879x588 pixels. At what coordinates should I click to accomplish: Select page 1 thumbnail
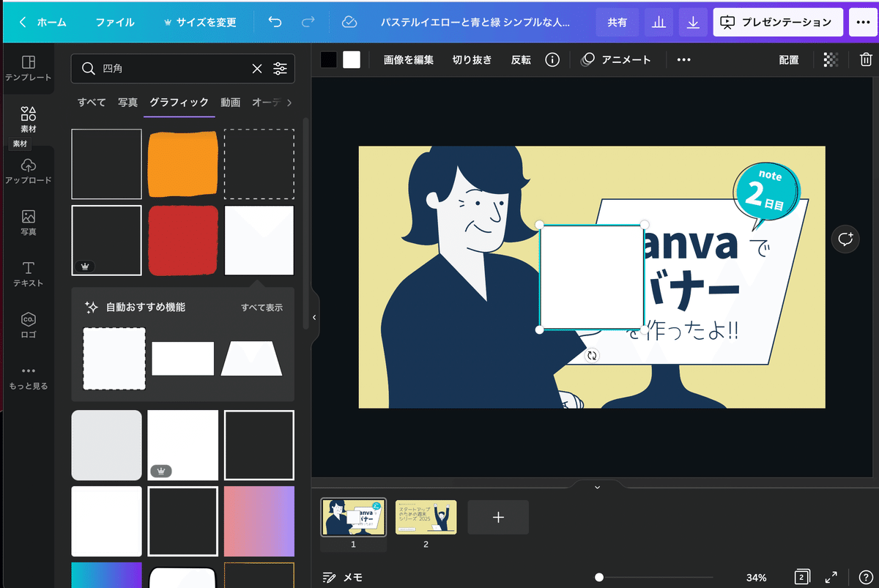click(x=354, y=517)
